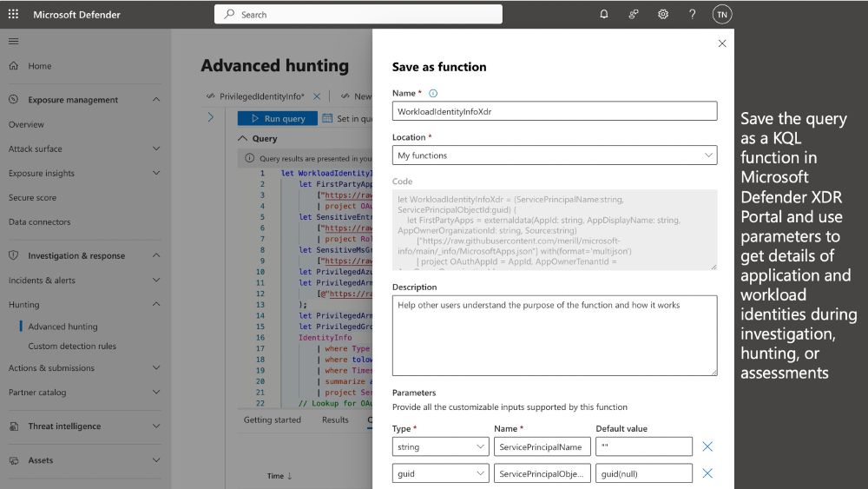Expand the Threat intelligence section
The image size is (868, 489).
coord(156,426)
